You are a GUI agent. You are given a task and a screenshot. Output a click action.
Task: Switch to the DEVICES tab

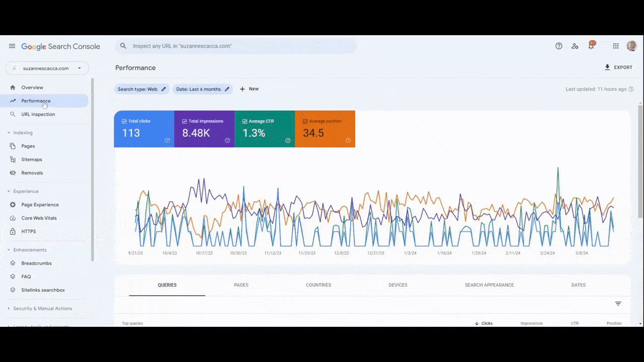[397, 285]
